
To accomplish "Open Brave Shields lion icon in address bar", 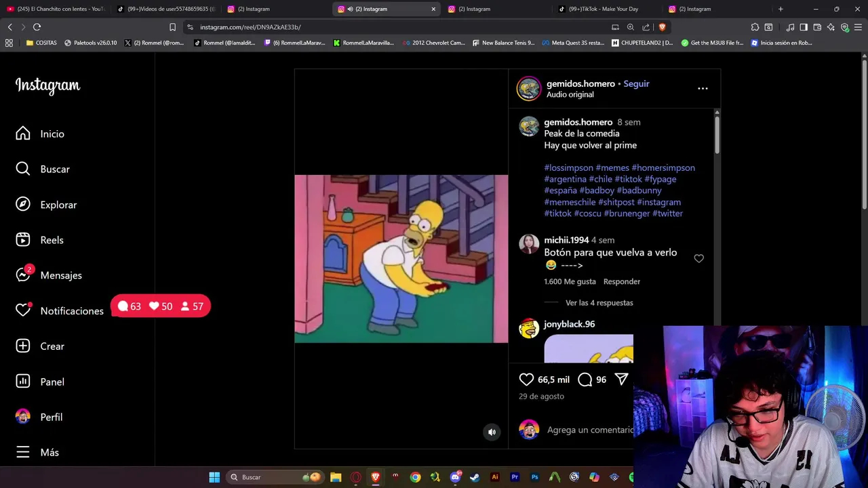I will point(662,27).
